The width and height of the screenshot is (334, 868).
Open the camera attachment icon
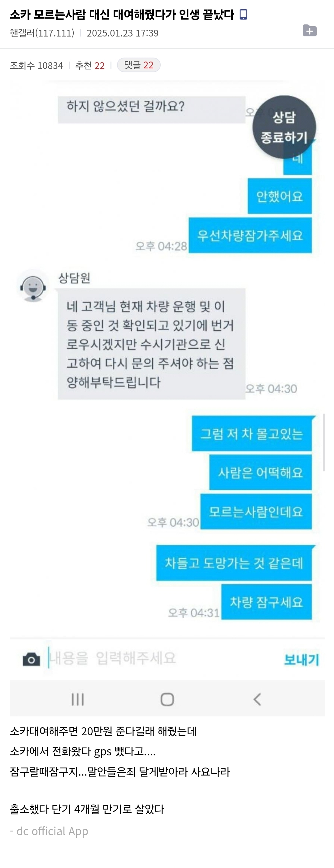pyautogui.click(x=31, y=659)
